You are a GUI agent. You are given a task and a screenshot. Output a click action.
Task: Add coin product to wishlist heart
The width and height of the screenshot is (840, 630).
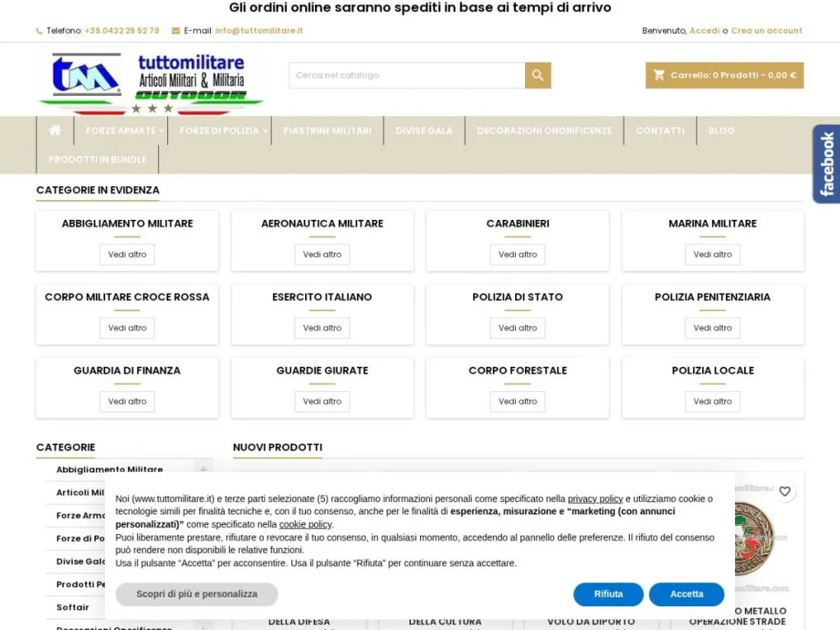click(784, 491)
